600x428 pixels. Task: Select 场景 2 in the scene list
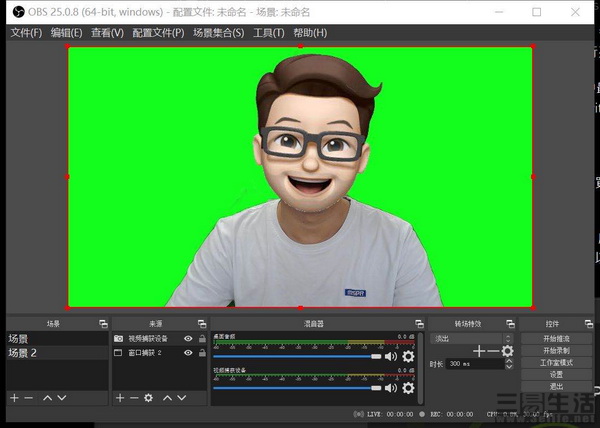(x=57, y=353)
